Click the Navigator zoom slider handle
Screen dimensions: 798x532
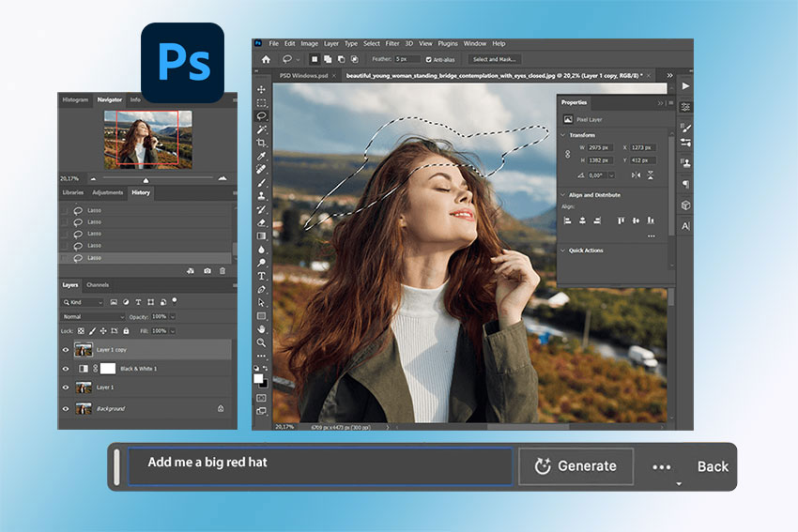point(145,178)
